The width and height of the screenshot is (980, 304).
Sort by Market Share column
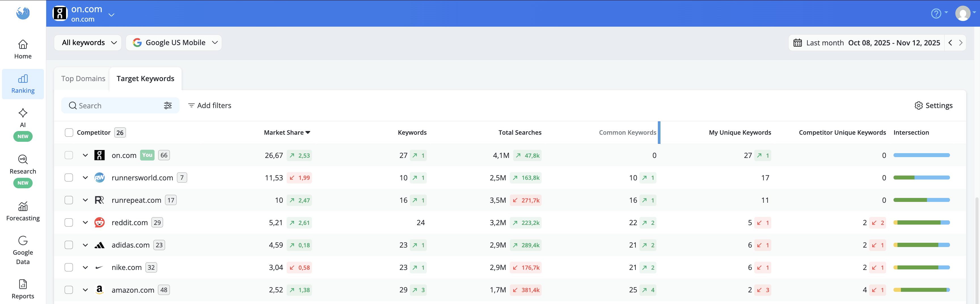[287, 132]
